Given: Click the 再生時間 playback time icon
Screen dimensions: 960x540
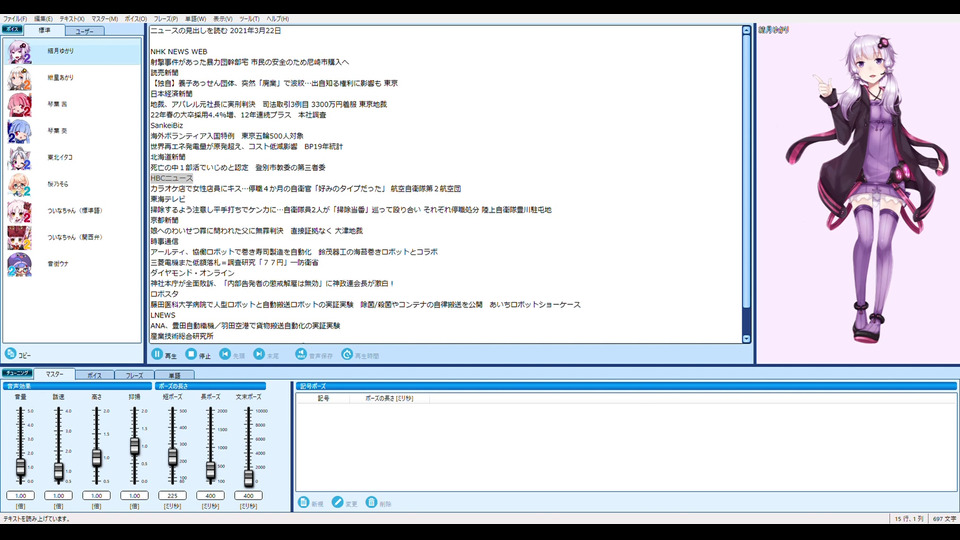Looking at the screenshot, I should 347,354.
